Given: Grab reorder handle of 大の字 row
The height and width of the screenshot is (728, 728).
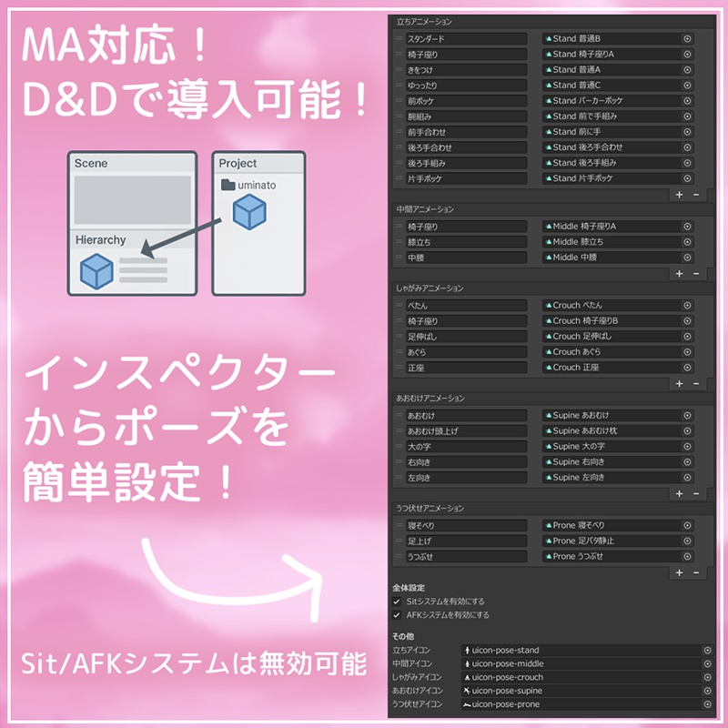Looking at the screenshot, I should pos(399,447).
